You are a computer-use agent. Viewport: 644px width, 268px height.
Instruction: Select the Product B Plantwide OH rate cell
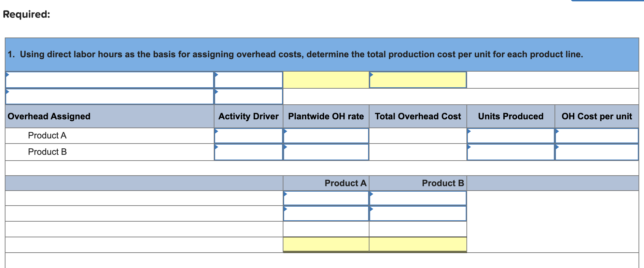pos(326,152)
